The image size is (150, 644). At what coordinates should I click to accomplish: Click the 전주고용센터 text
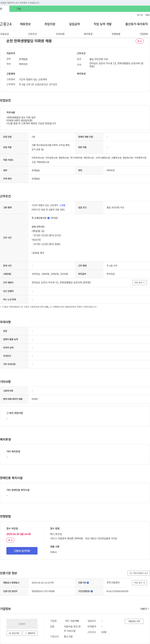coord(113,583)
